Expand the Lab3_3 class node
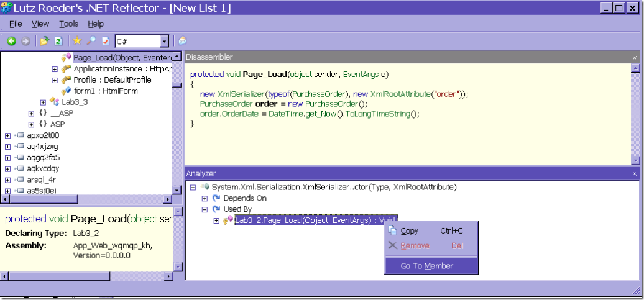 click(x=43, y=102)
